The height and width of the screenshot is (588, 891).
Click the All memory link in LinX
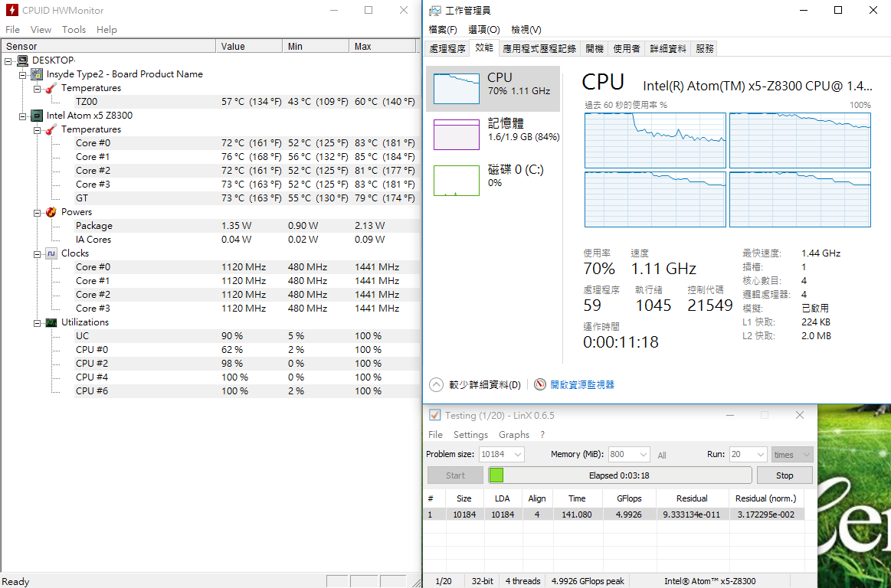click(662, 455)
